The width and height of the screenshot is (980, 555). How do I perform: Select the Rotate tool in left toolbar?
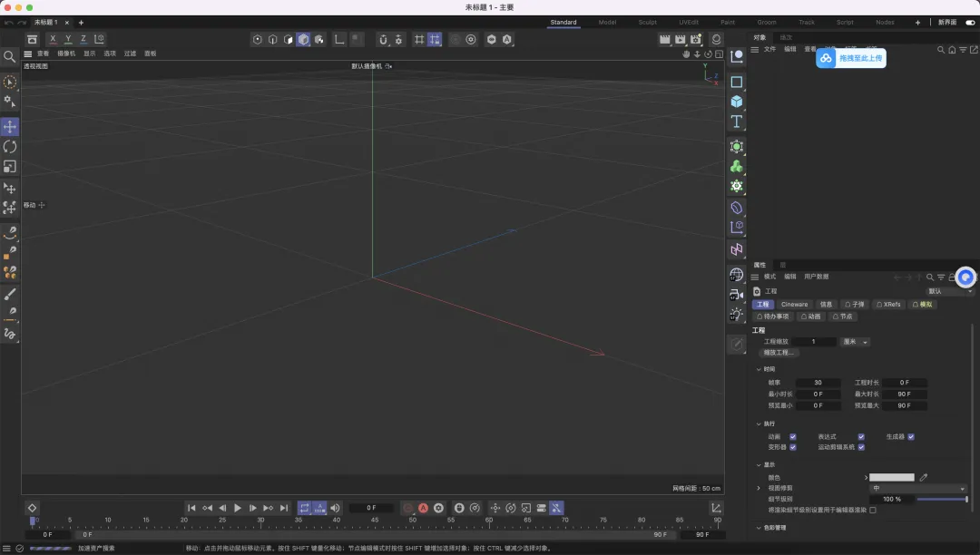tap(9, 147)
